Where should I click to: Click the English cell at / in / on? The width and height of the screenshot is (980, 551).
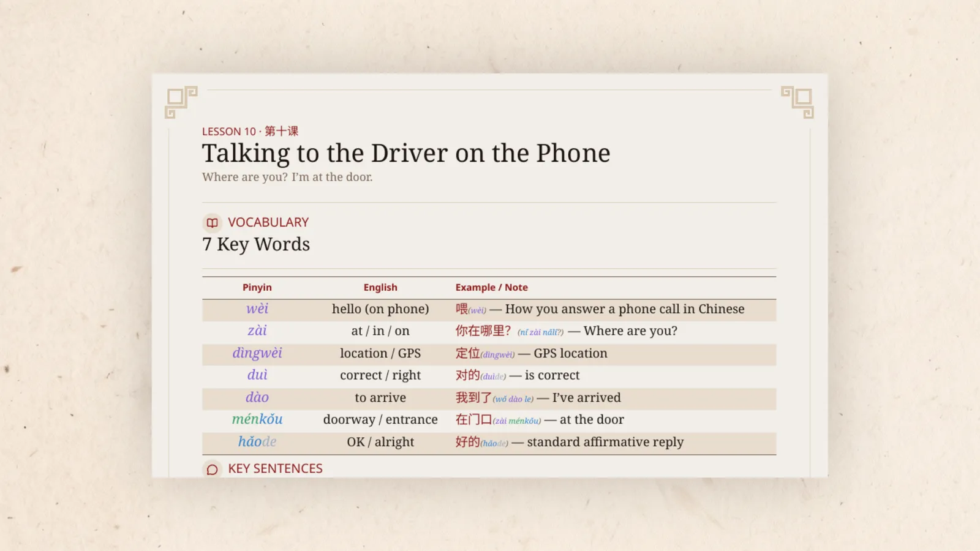pos(380,331)
